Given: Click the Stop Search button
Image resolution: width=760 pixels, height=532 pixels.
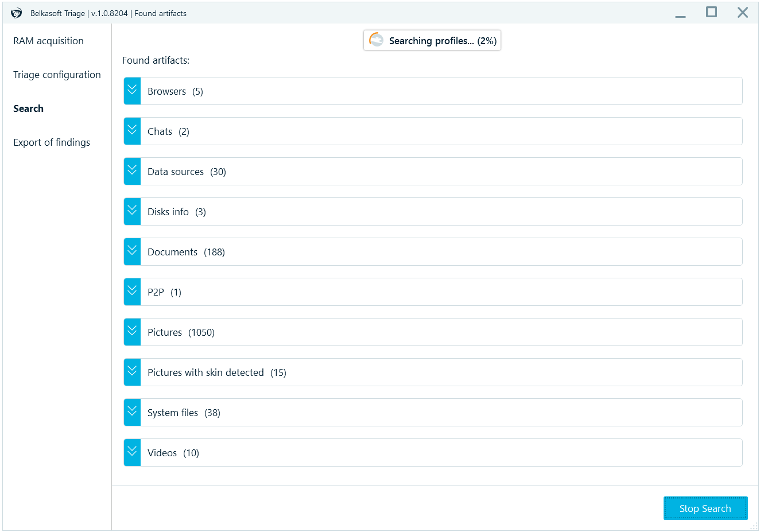Looking at the screenshot, I should [705, 508].
